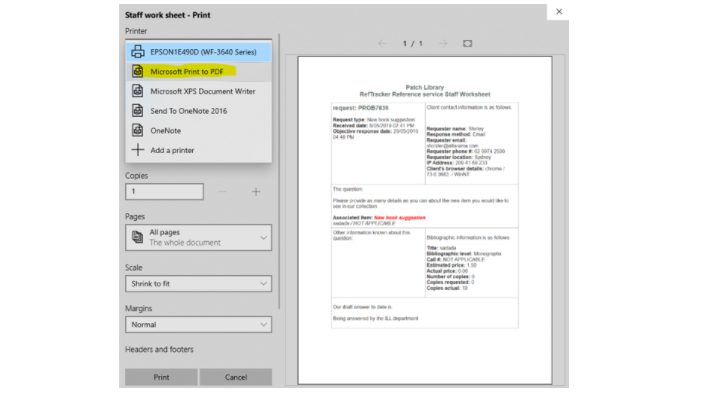Viewport: 706px width, 396px height.
Task: Select the EPSON1E490D (WF-3640 Series) printer
Action: pyautogui.click(x=199, y=52)
